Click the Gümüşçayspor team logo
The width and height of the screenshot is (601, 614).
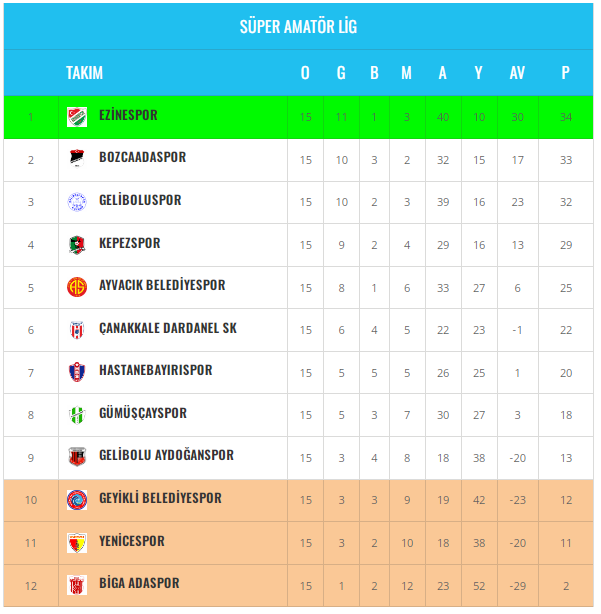tap(77, 414)
